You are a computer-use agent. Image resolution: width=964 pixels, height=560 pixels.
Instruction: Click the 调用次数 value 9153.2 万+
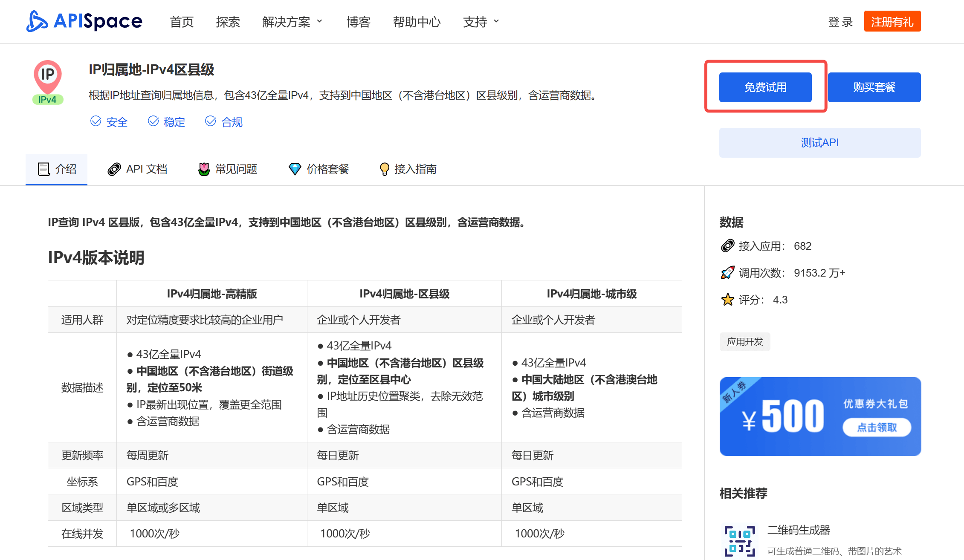click(819, 273)
